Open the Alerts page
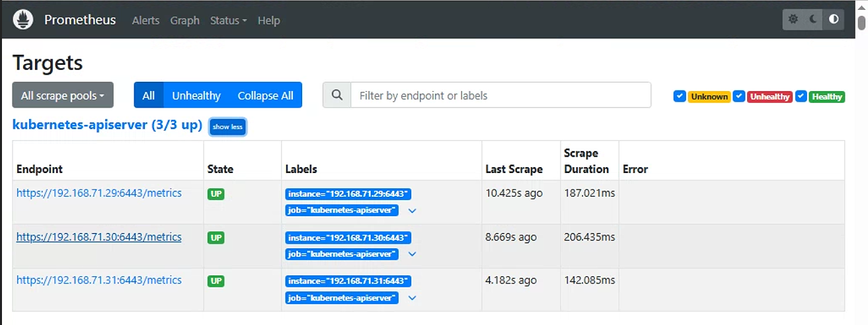Viewport: 868px width, 325px height. [145, 20]
